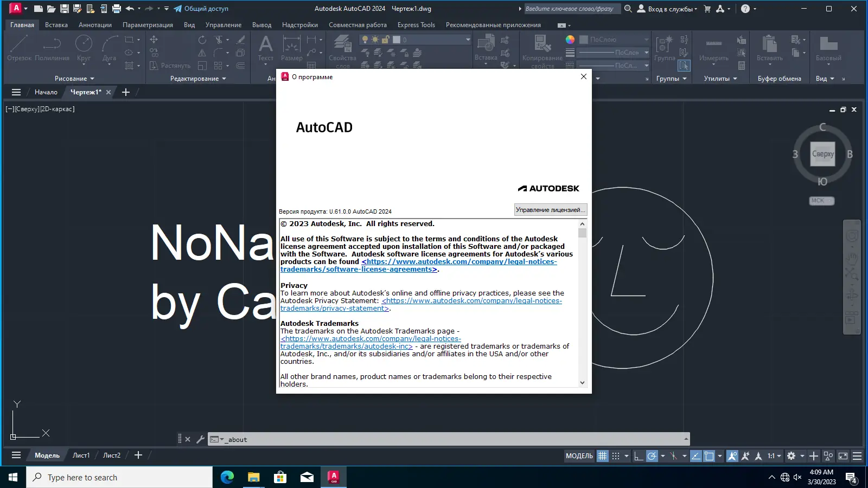Image resolution: width=868 pixels, height=488 pixels.
Task: Click the Mirror tool icon
Action: [202, 53]
